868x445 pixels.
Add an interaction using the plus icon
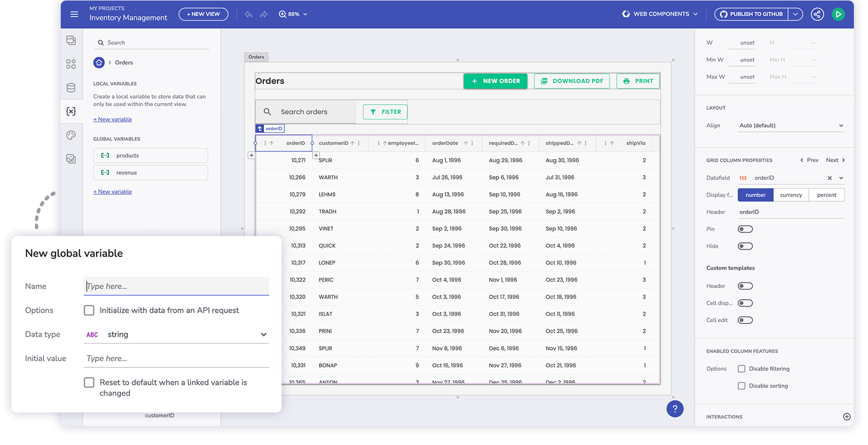(x=846, y=417)
